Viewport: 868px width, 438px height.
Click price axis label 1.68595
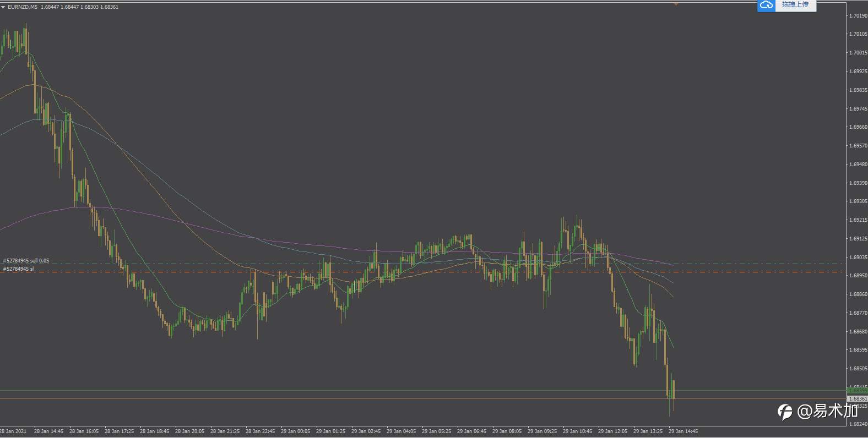coord(858,350)
